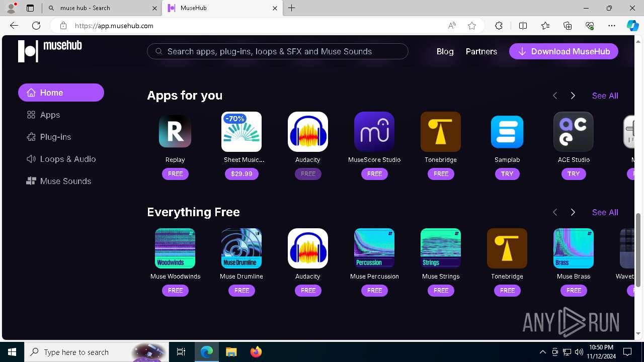Open the Tonebridge icon in Everything Free
Viewport: 644px width, 362px height.
(x=507, y=248)
